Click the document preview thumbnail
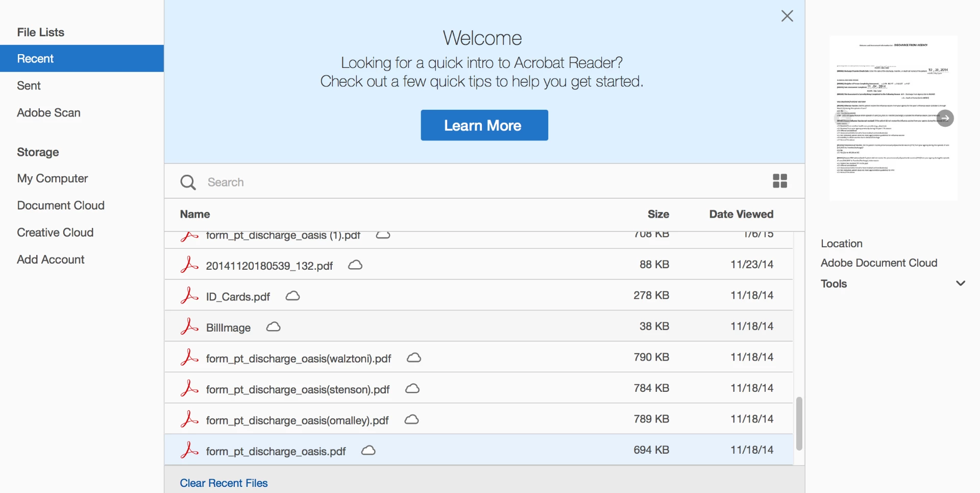This screenshot has width=980, height=493. pyautogui.click(x=893, y=118)
